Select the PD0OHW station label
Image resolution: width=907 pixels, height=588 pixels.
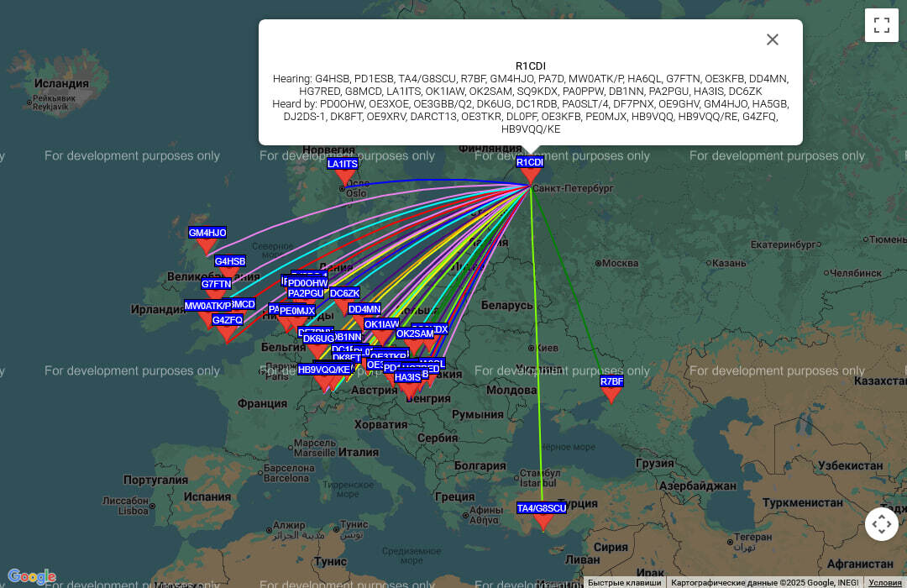tap(307, 283)
